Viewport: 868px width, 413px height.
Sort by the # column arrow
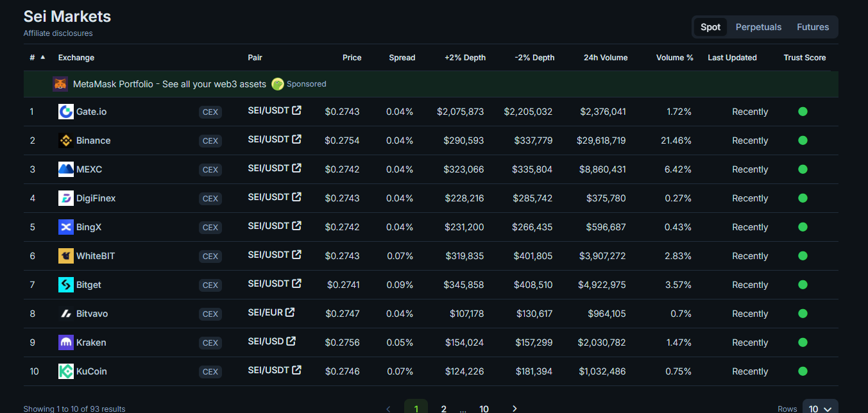coord(43,57)
